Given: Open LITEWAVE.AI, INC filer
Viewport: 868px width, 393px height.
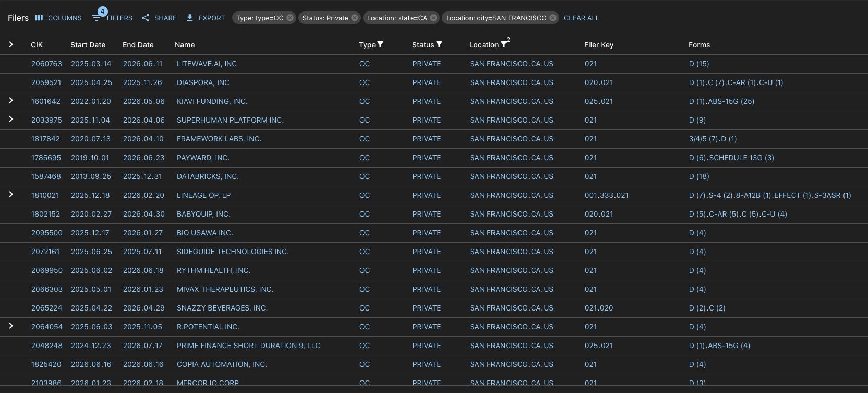Looking at the screenshot, I should coord(207,64).
